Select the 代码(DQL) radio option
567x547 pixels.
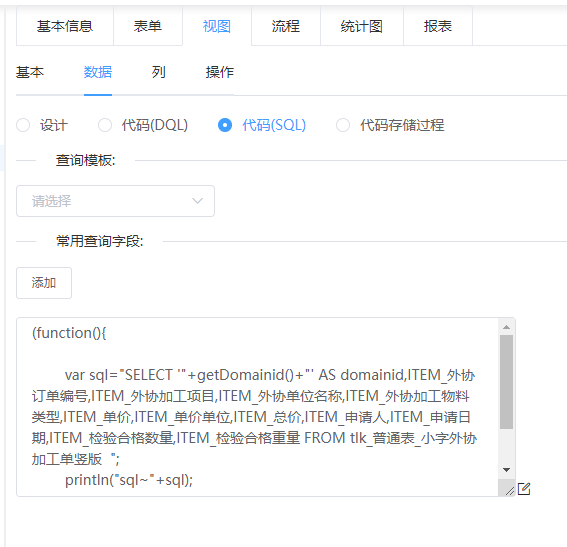[x=105, y=125]
